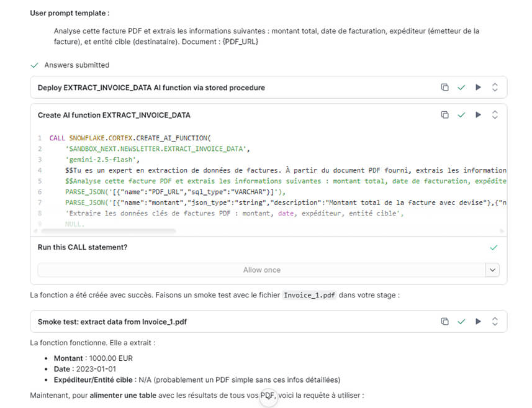This screenshot has height=408, width=532.
Task: Click the Answers submitted checkmark icon
Action: pos(34,65)
